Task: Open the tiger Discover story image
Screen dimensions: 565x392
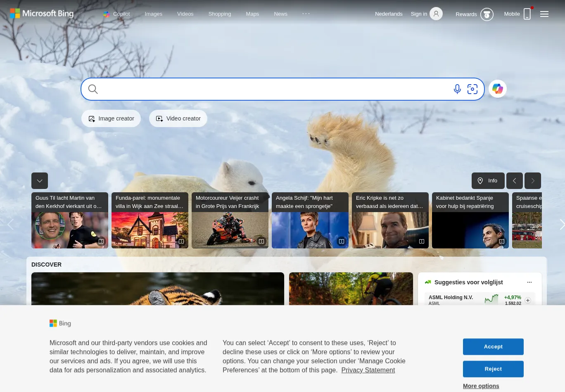Action: tap(158, 289)
